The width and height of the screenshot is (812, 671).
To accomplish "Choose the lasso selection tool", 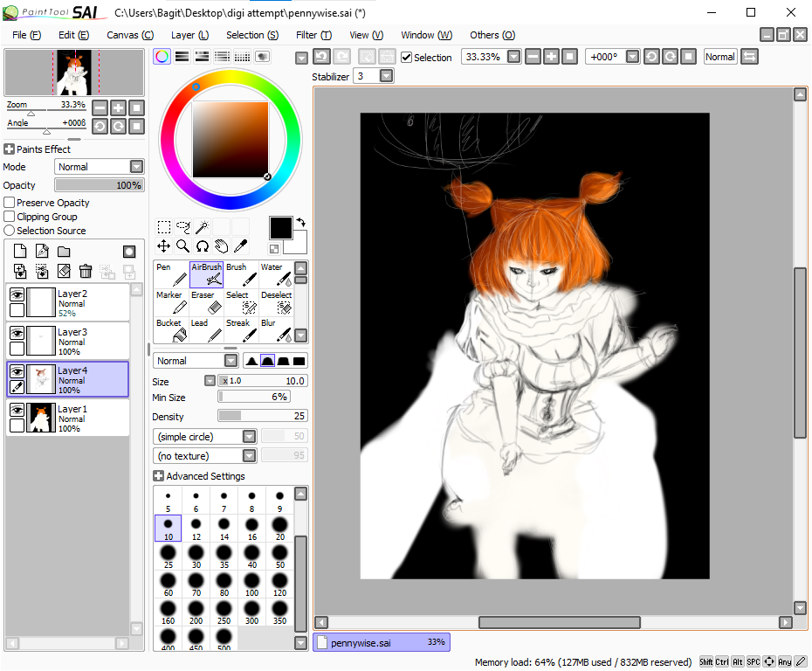I will 182,227.
